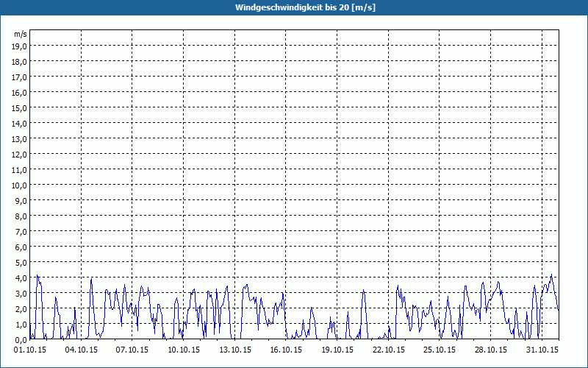Select the 5,0 y-axis label

[22, 263]
